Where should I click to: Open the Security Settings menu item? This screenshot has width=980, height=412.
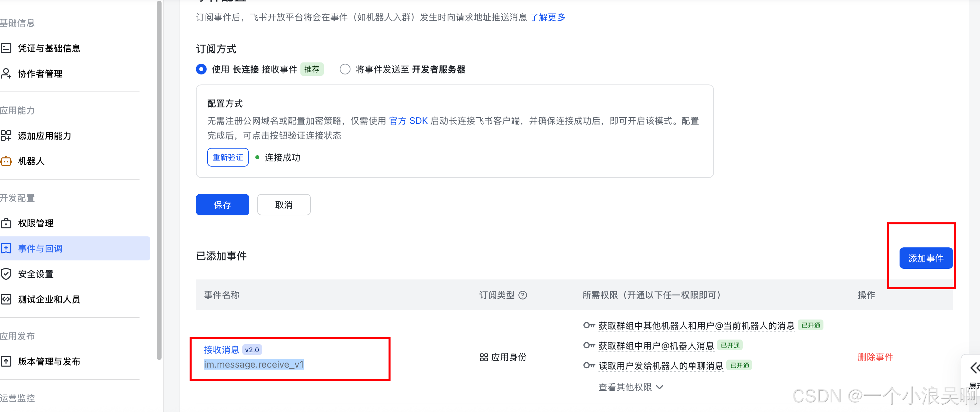coord(36,274)
